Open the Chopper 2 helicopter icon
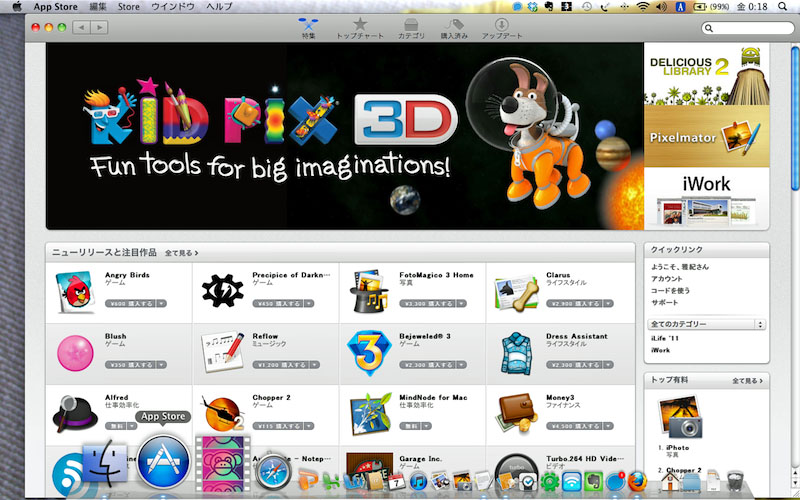Screen dimensions: 800x500 (222, 414)
